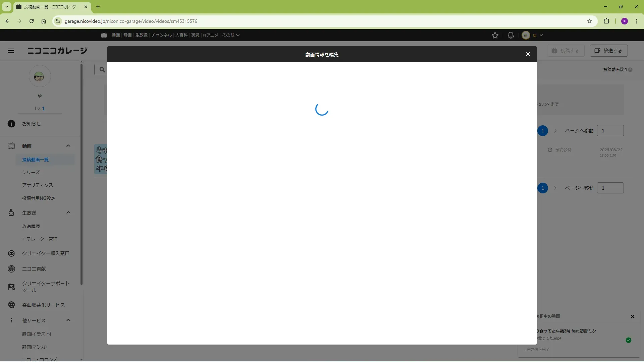Click the upper ページへ移動 page number field
Viewport: 644px width, 362px height.
coord(610,131)
